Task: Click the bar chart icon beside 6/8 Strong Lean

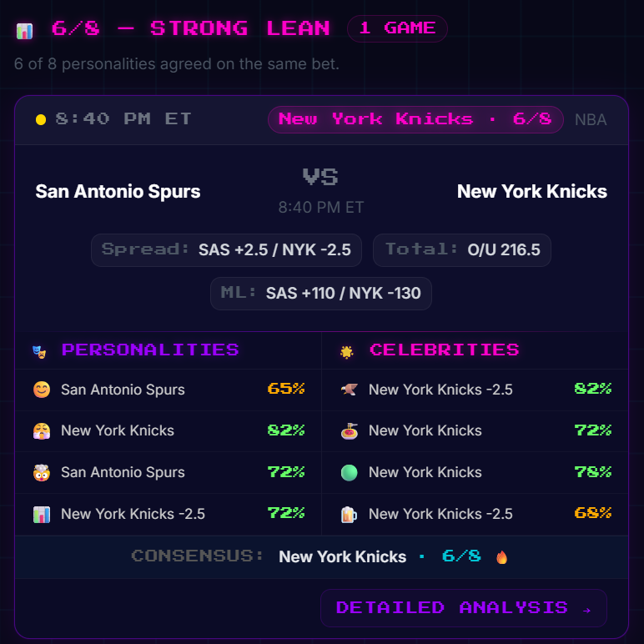Action: click(24, 31)
